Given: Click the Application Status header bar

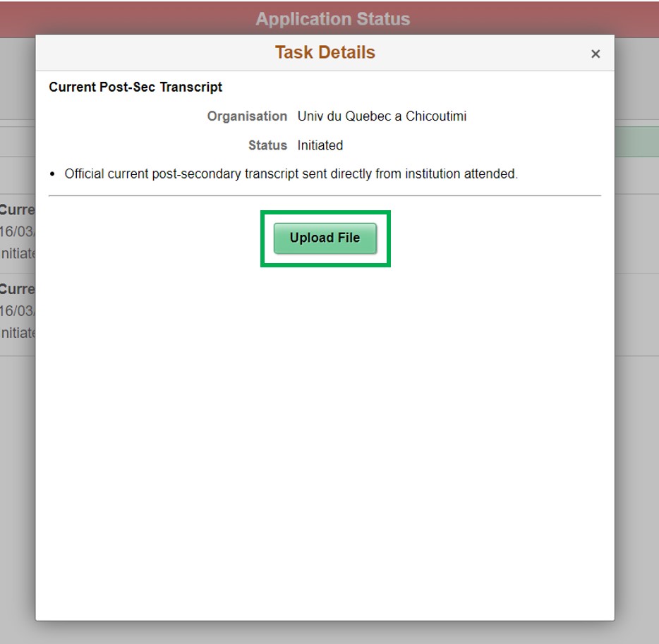Looking at the screenshot, I should pyautogui.click(x=332, y=18).
